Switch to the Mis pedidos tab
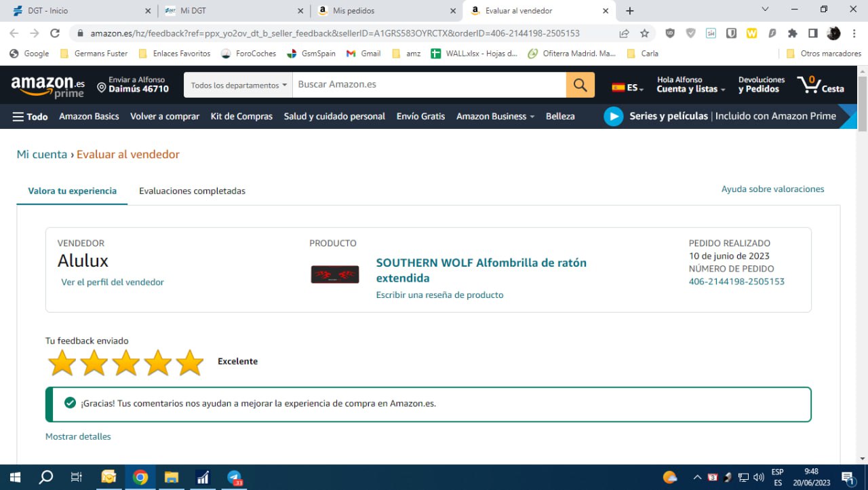This screenshot has height=490, width=868. point(387,11)
